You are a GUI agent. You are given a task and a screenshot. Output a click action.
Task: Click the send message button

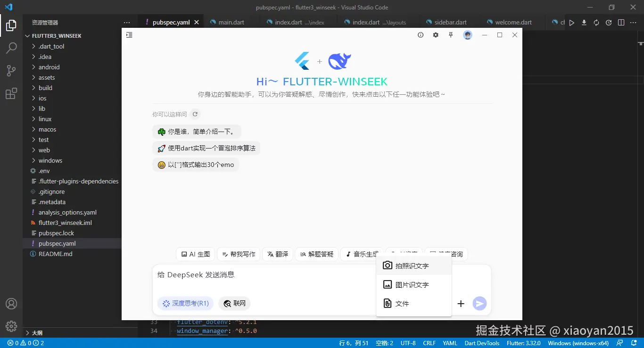click(x=479, y=304)
